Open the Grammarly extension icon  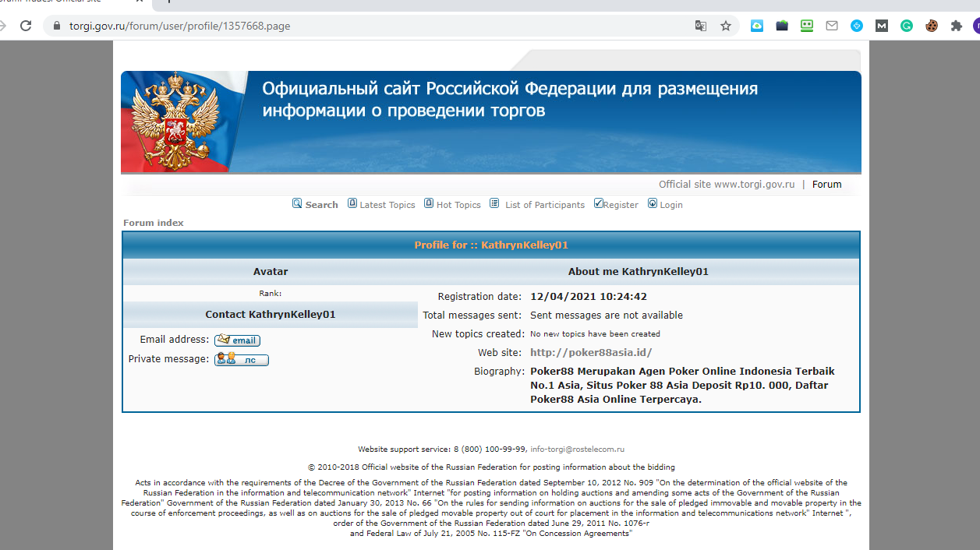tap(907, 26)
